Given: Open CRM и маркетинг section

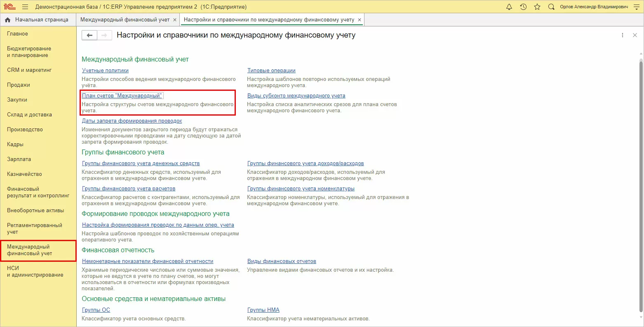Looking at the screenshot, I should tap(29, 70).
